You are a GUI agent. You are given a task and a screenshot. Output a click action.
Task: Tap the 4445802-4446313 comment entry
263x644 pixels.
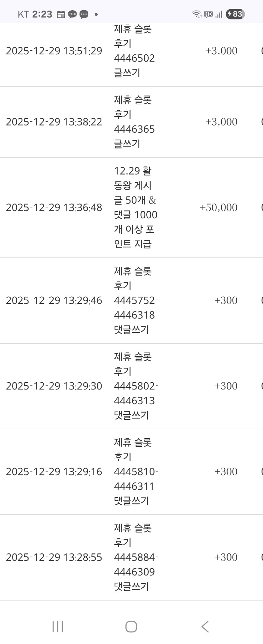click(x=136, y=386)
